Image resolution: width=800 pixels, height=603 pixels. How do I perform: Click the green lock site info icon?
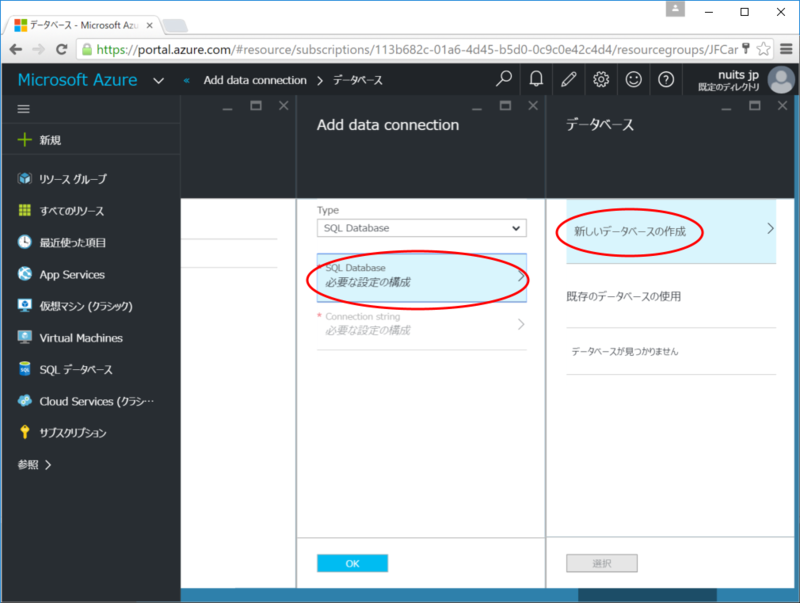click(87, 49)
